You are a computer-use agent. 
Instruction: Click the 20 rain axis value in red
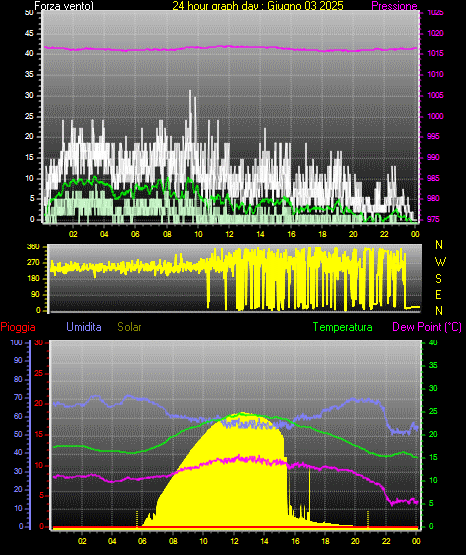click(39, 404)
